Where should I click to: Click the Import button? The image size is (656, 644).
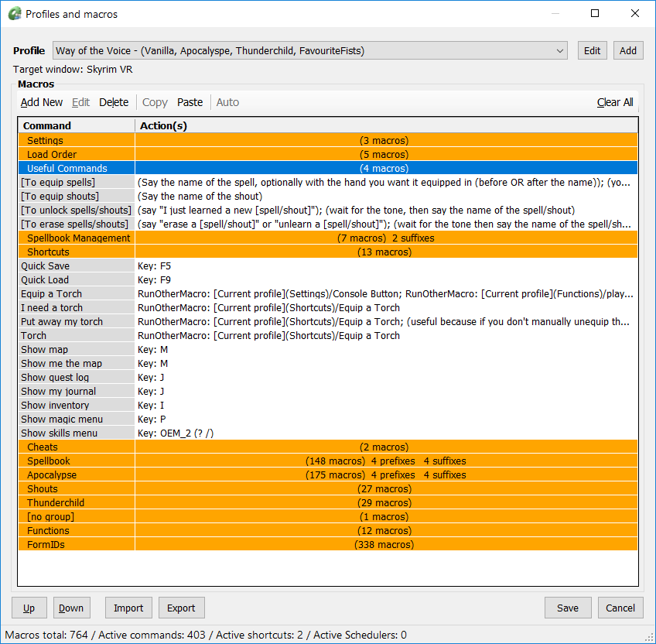[x=128, y=608]
